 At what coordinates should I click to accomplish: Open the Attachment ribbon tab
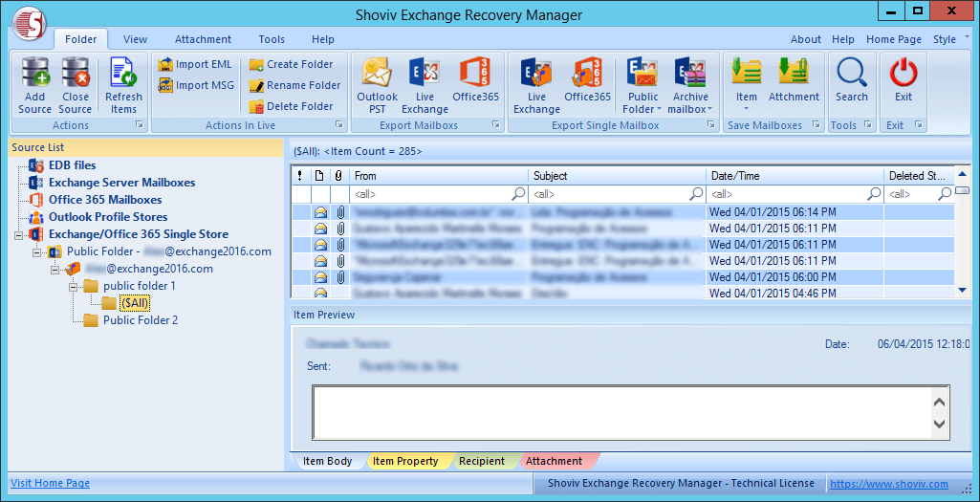[x=203, y=39]
